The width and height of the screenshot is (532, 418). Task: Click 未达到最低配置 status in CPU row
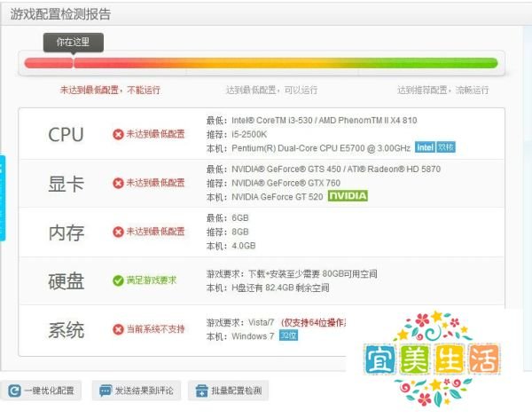[155, 134]
